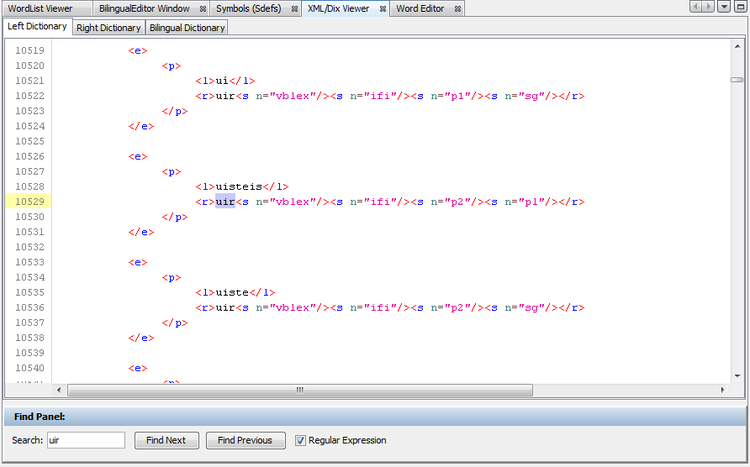Click the scroll down arrow

pyautogui.click(x=737, y=377)
